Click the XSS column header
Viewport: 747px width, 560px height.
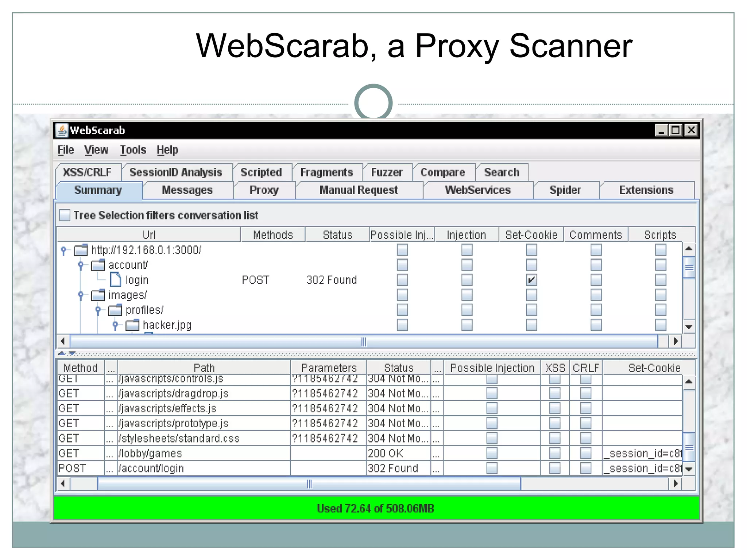point(555,368)
